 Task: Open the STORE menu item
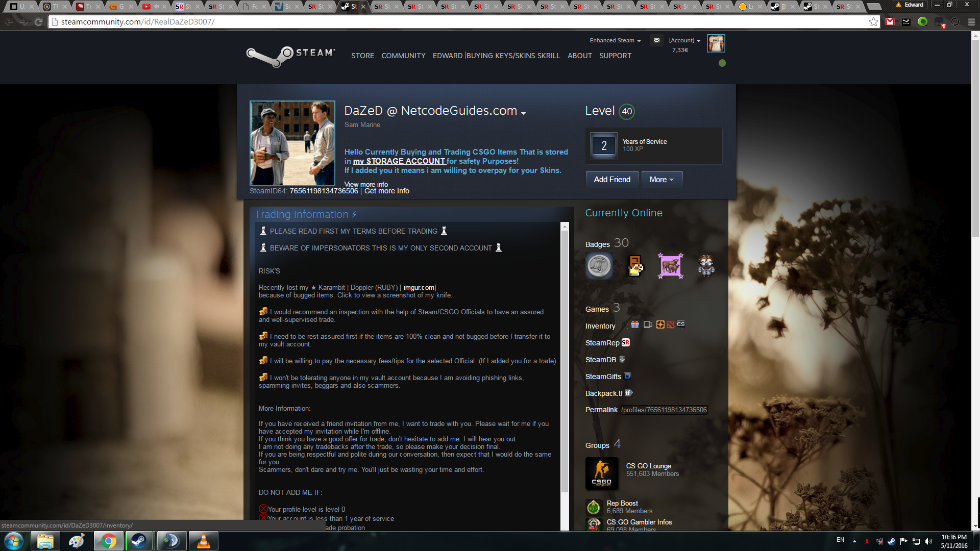click(x=362, y=56)
